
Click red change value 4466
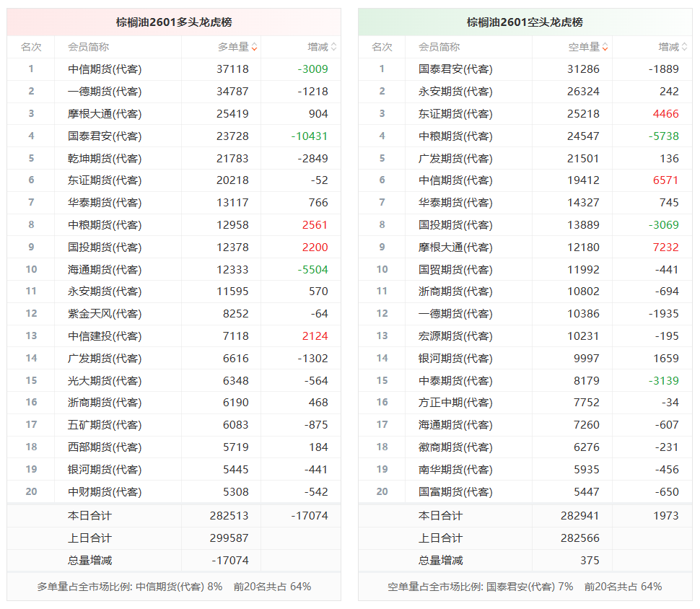pyautogui.click(x=666, y=114)
